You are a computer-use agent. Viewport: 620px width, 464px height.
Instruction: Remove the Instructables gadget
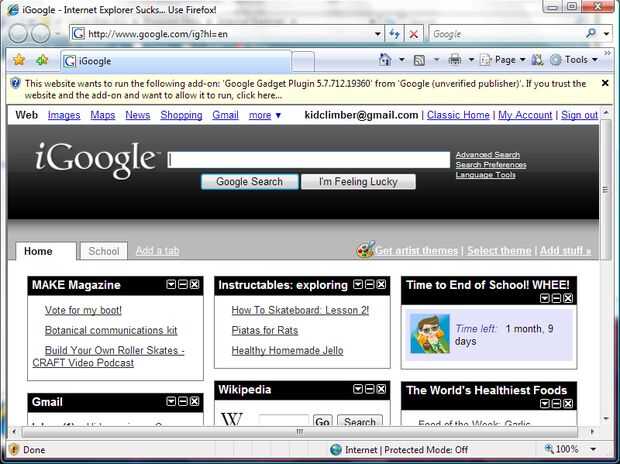click(x=381, y=284)
